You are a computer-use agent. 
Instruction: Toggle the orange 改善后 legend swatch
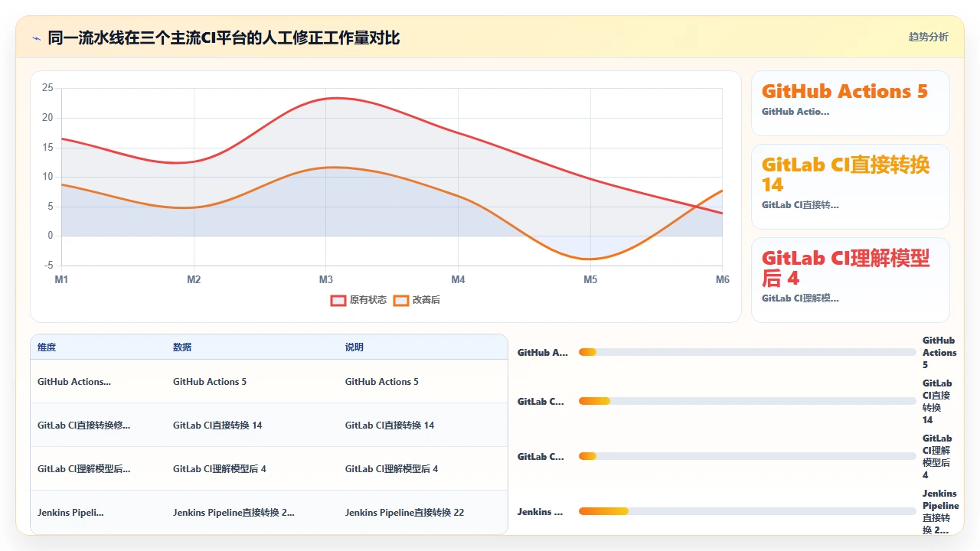pos(401,300)
